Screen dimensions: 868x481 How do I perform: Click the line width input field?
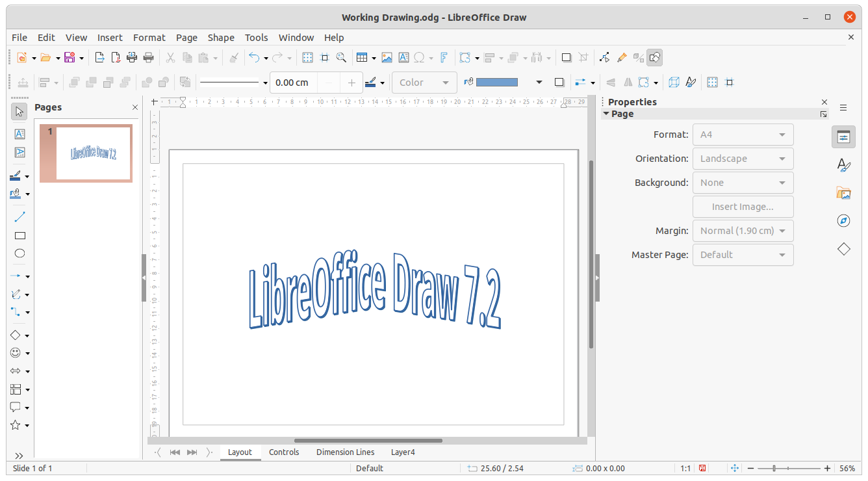point(294,83)
